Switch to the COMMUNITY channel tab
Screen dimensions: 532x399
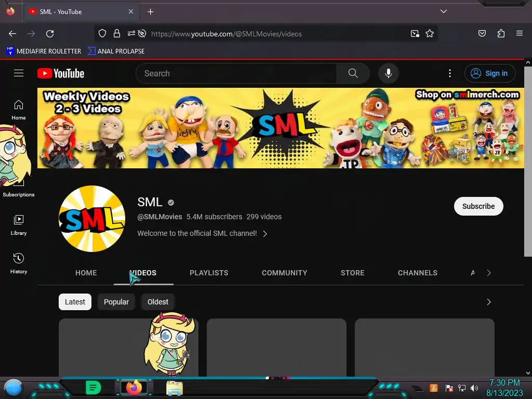(285, 273)
